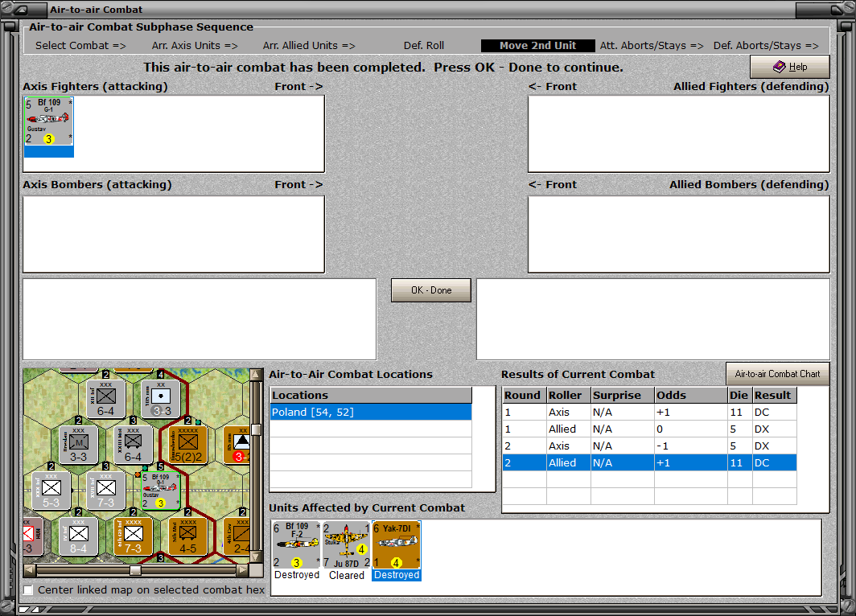Viewport: 856px width, 616px height.
Task: Click the 8-4 infantry counter on map
Action: coord(79,536)
